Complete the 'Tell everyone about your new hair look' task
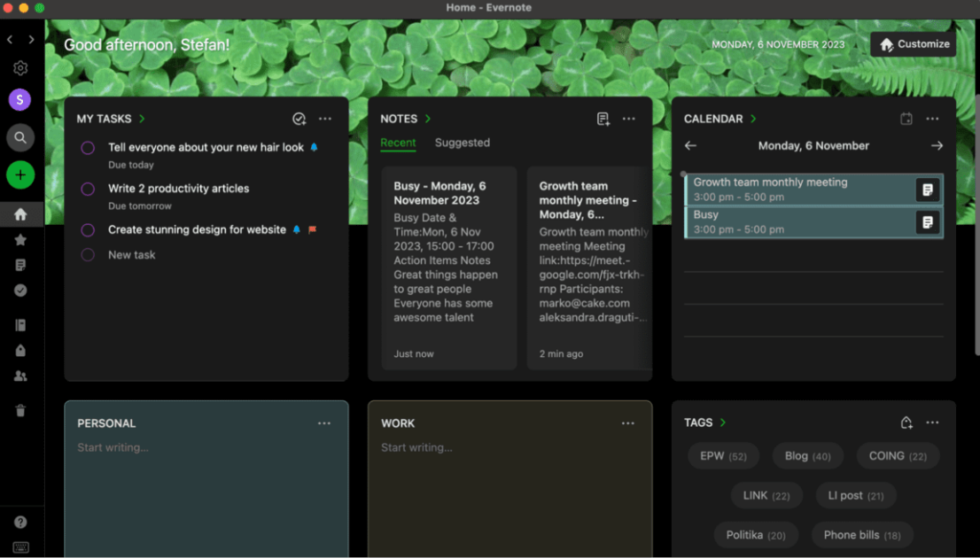This screenshot has width=980, height=558. (x=89, y=147)
